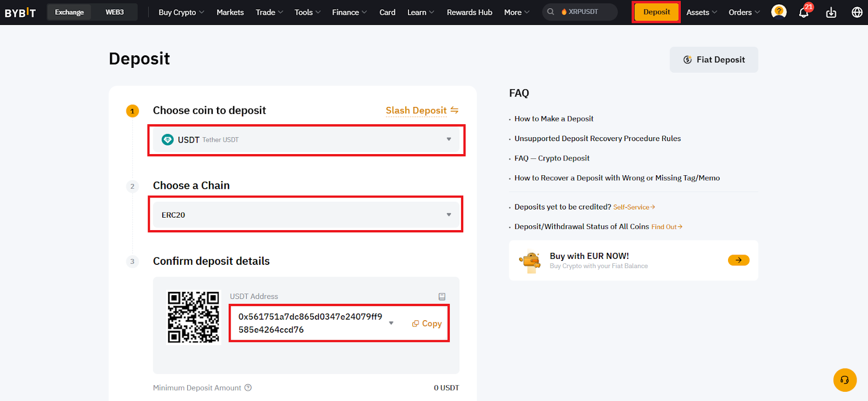Open the language globe icon
Screen dimensions: 868x401
(857, 12)
